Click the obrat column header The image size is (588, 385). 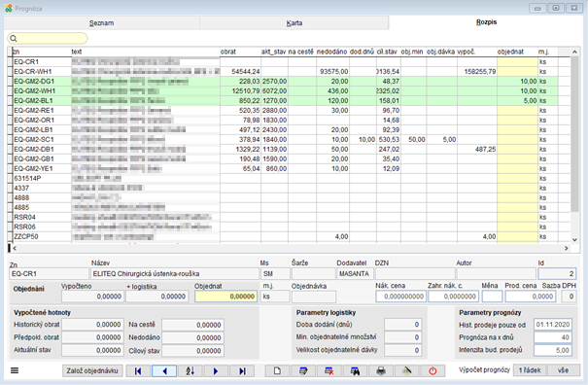click(x=240, y=52)
